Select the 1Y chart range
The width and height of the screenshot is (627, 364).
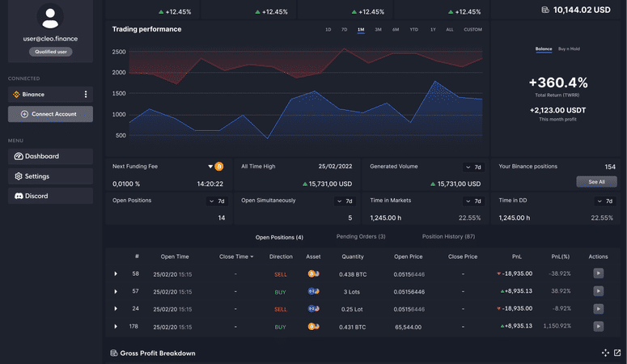[x=433, y=30]
